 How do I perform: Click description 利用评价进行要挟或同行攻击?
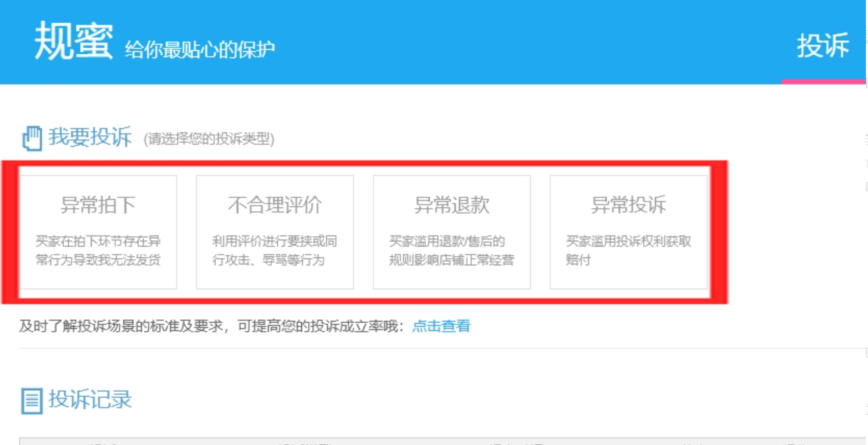tap(275, 251)
